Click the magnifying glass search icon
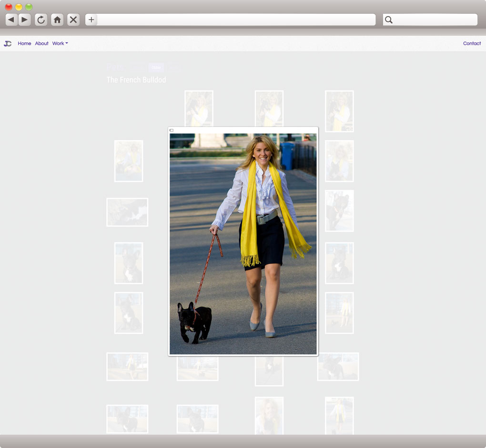Screen dimensions: 486x448 (389, 20)
